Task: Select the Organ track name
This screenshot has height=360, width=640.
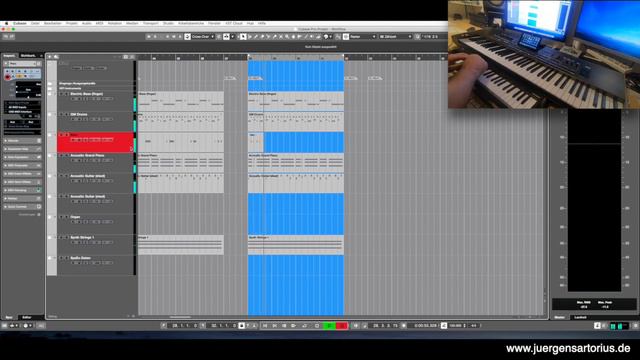Action: [x=75, y=217]
